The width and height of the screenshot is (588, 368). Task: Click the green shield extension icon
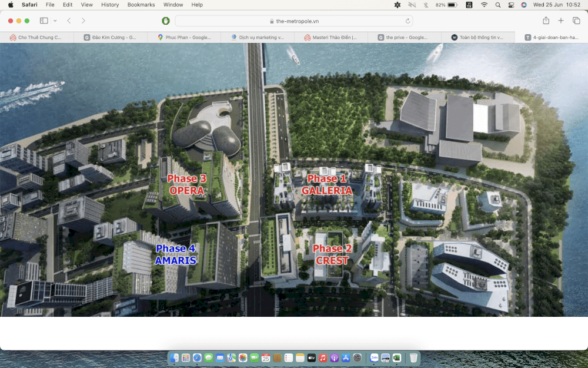(x=166, y=21)
